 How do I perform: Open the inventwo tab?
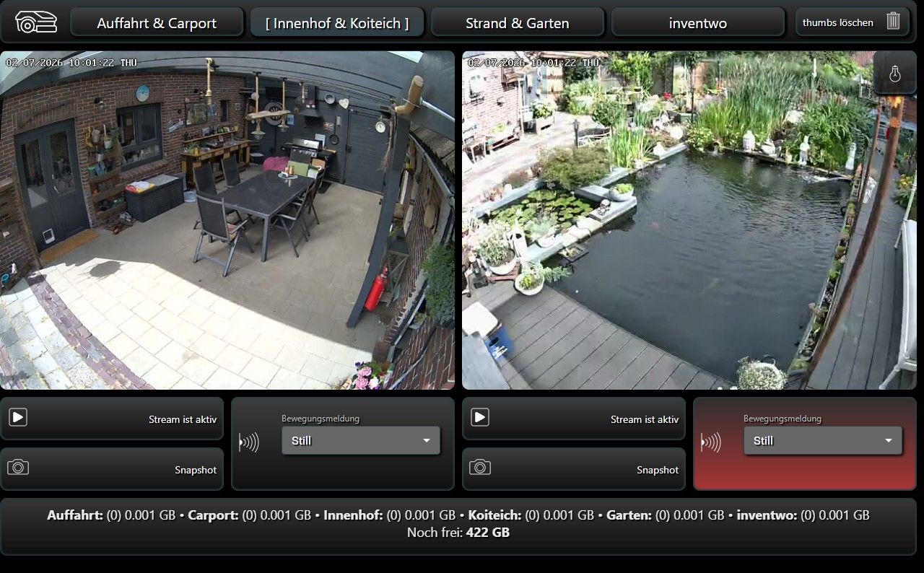698,22
